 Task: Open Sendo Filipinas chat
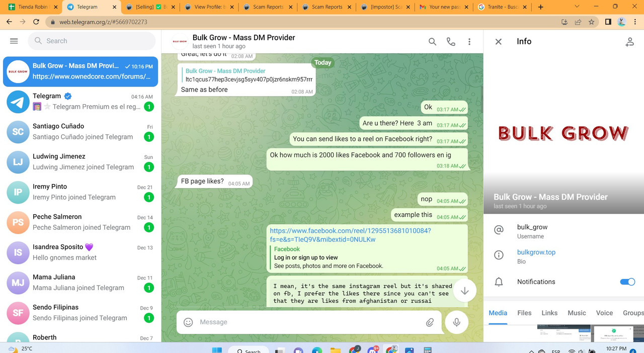pos(80,313)
